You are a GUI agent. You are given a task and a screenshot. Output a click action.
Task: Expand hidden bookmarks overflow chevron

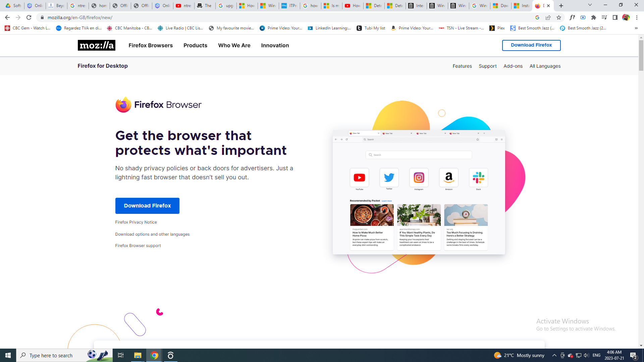click(x=636, y=28)
